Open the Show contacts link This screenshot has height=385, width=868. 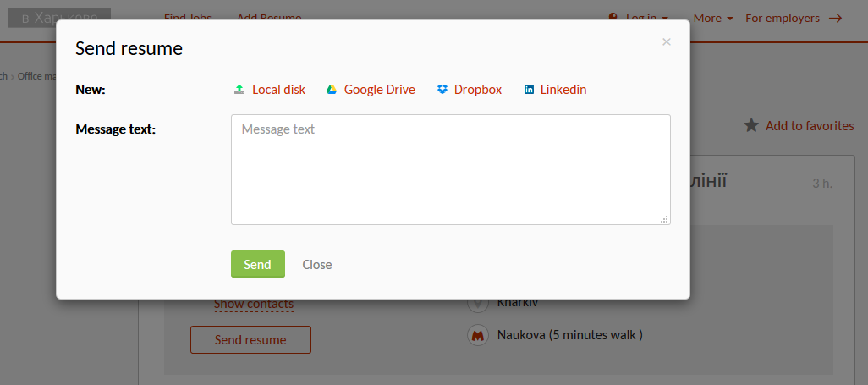tap(254, 304)
